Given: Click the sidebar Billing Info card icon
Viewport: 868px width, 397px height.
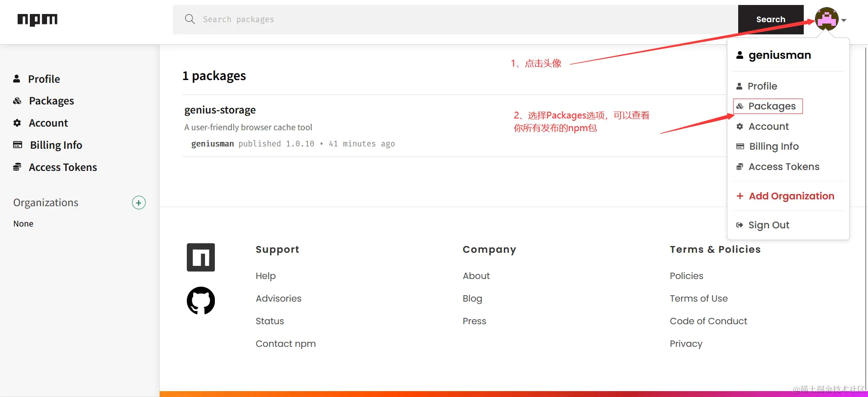Looking at the screenshot, I should coord(18,145).
